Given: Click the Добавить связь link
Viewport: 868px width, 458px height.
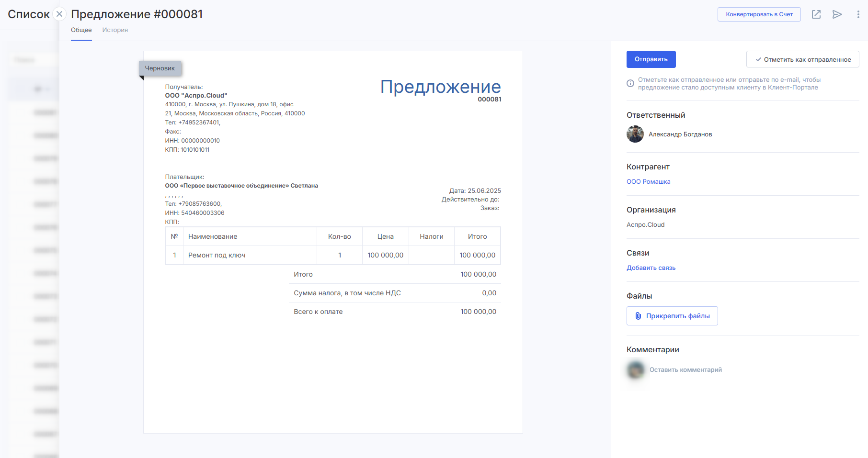Looking at the screenshot, I should (651, 268).
